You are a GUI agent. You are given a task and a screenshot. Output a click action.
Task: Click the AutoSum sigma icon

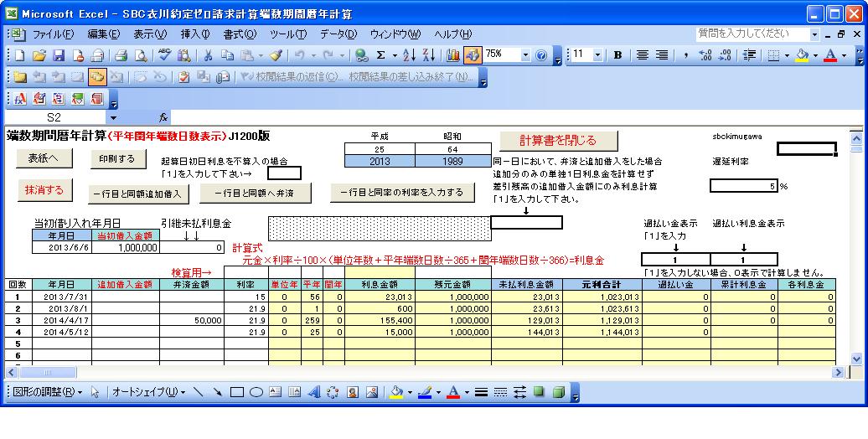(381, 55)
